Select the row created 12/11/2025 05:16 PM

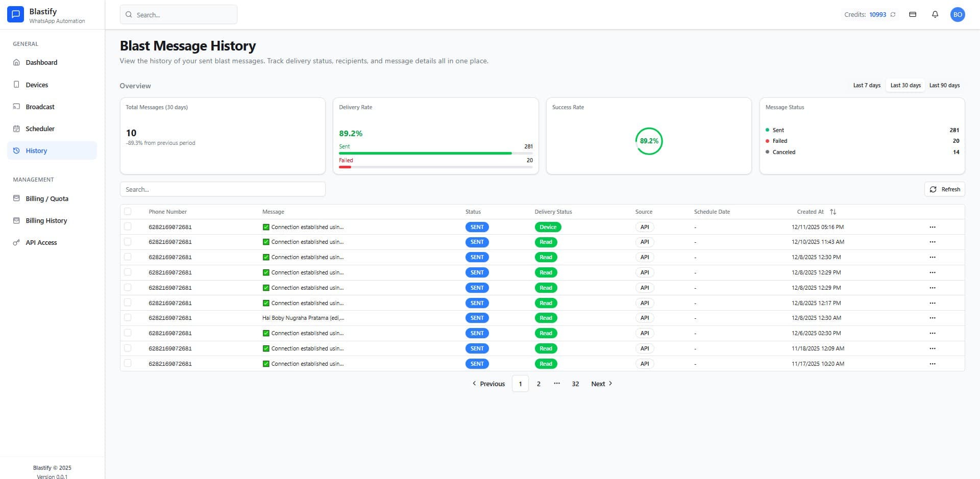click(128, 226)
